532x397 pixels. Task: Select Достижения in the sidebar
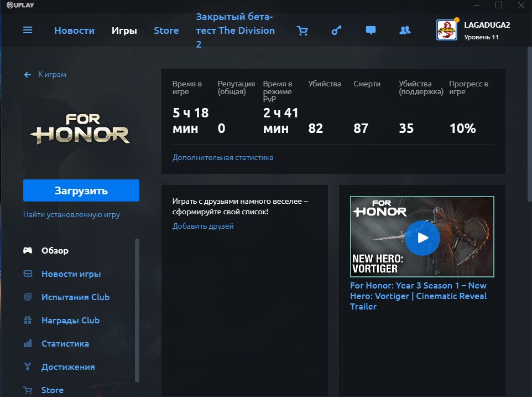[68, 367]
